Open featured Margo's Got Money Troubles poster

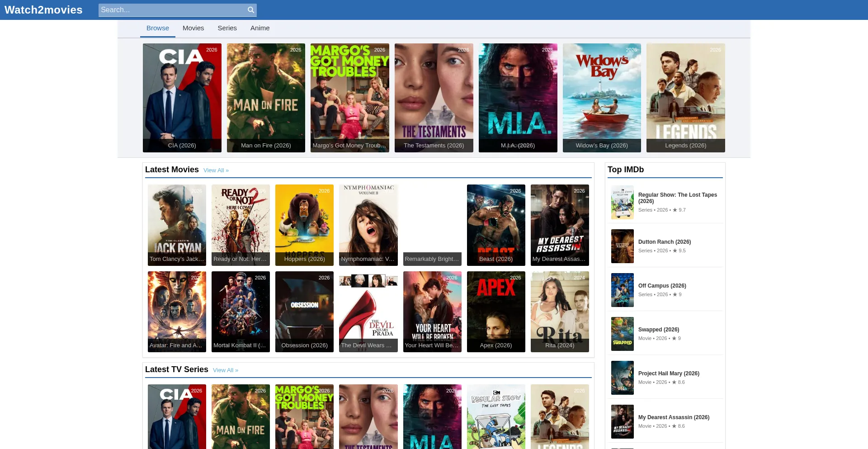pos(350,98)
